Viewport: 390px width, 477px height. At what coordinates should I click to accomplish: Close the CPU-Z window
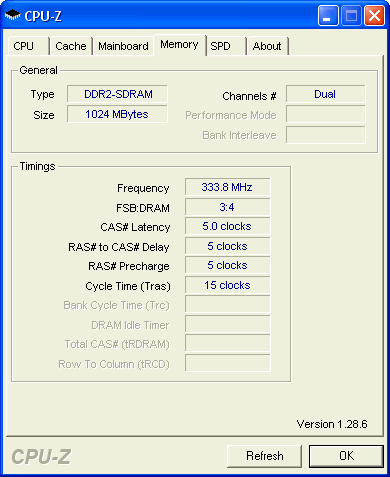point(374,16)
